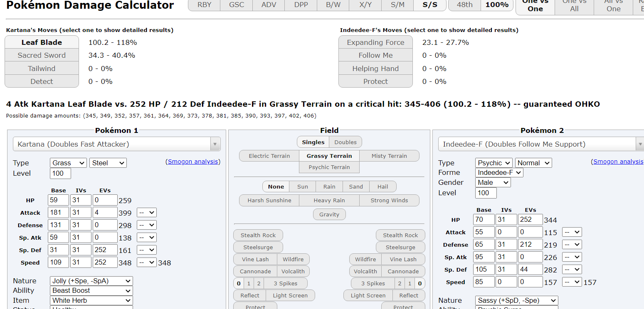Select Doubles battle format
Screen dimensions: 644x309
tap(345, 142)
